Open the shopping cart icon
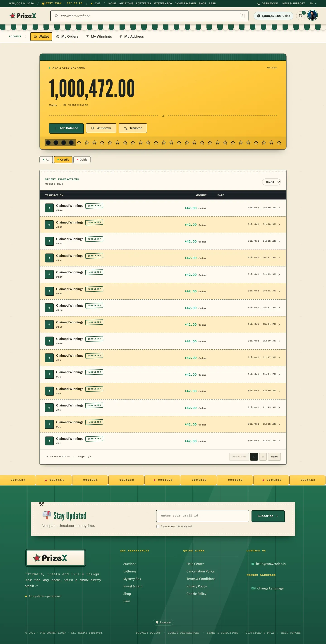The height and width of the screenshot is (644, 326). (300, 16)
